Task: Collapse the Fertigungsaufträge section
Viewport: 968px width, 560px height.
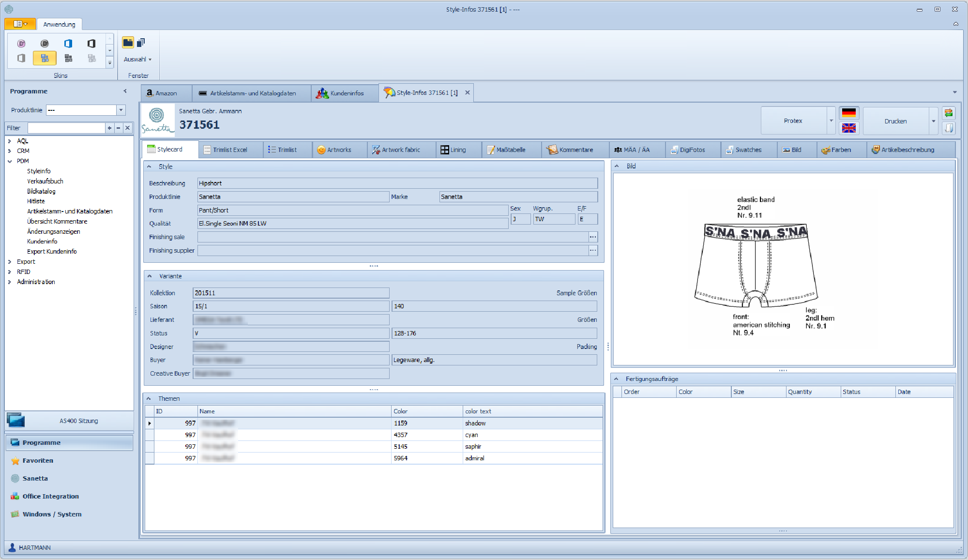Action: pos(616,379)
